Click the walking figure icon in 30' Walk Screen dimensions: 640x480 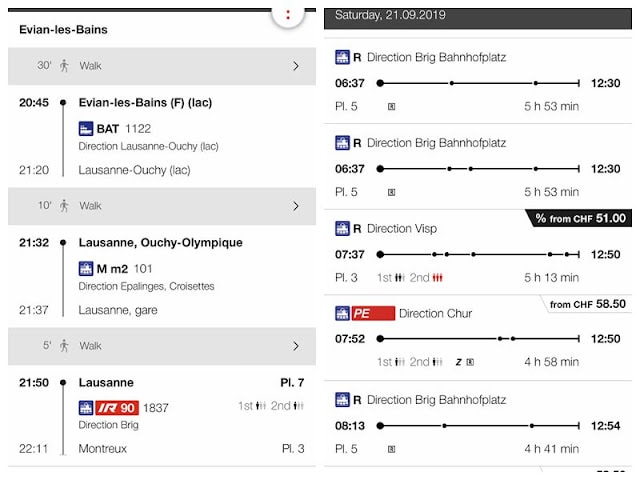64,66
